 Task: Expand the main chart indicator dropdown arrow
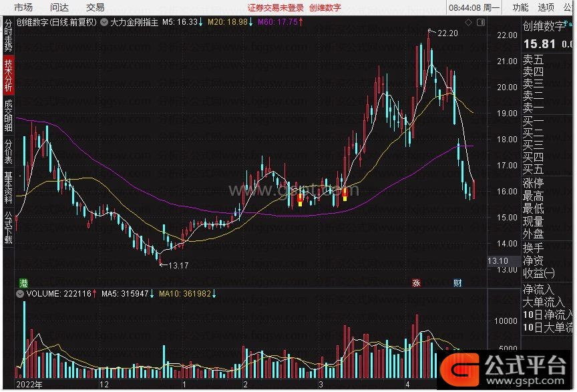click(104, 23)
